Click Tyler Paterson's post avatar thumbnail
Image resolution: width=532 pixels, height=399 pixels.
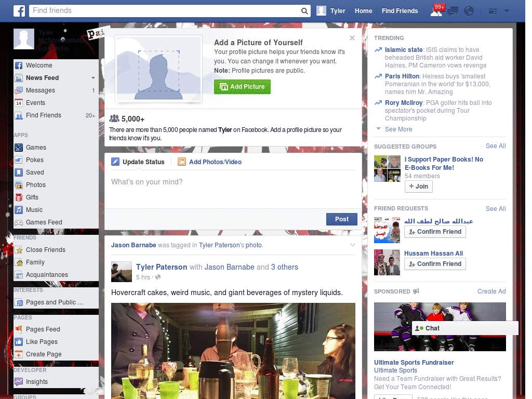(x=122, y=272)
